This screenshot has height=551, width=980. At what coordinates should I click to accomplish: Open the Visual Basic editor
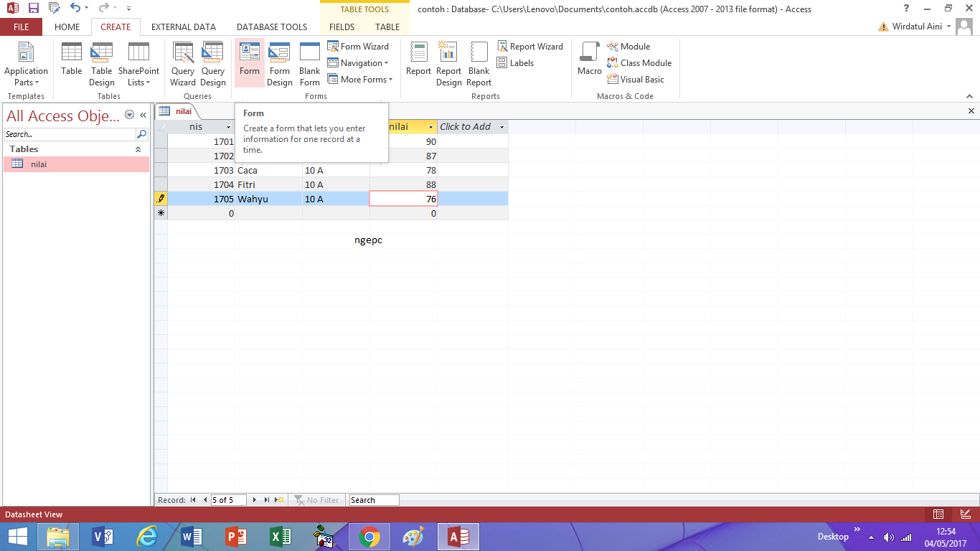639,79
